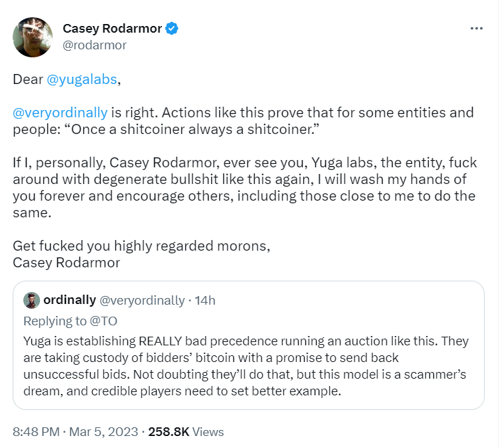
Task: Open Casey Rodarmor's profile avatar photo
Action: [x=33, y=37]
